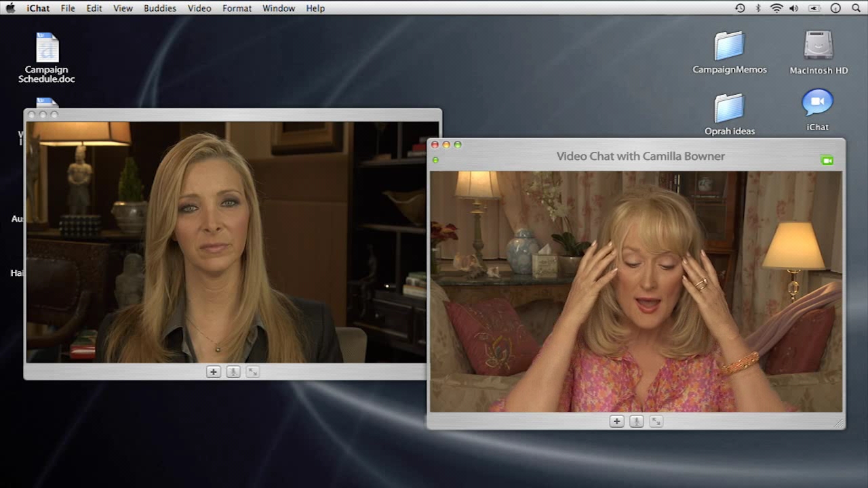
Task: Click the add (+) button in left video window
Action: [213, 371]
